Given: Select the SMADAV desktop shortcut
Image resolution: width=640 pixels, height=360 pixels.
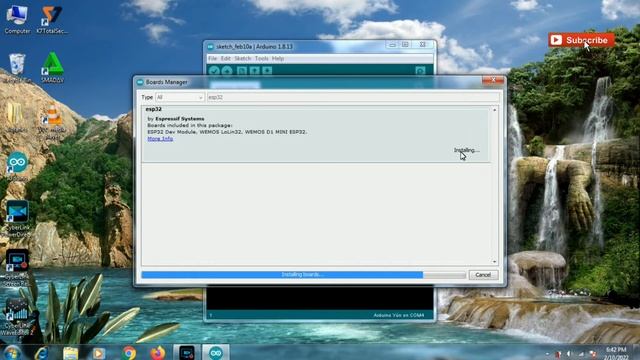Looking at the screenshot, I should [52, 68].
